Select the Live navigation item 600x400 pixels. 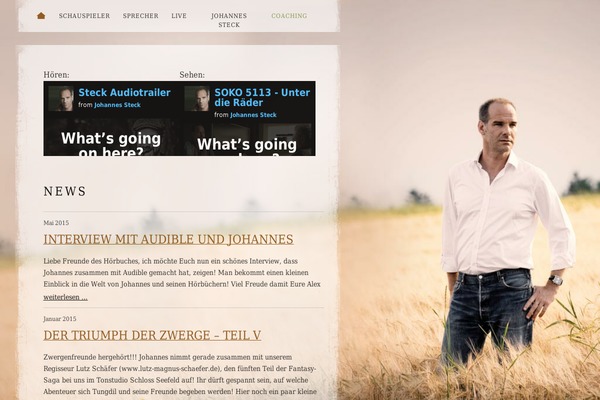click(179, 16)
